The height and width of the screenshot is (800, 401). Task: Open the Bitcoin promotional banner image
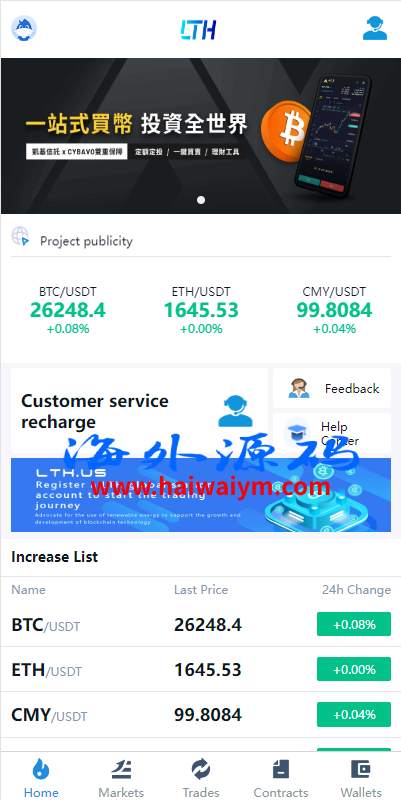pos(200,136)
